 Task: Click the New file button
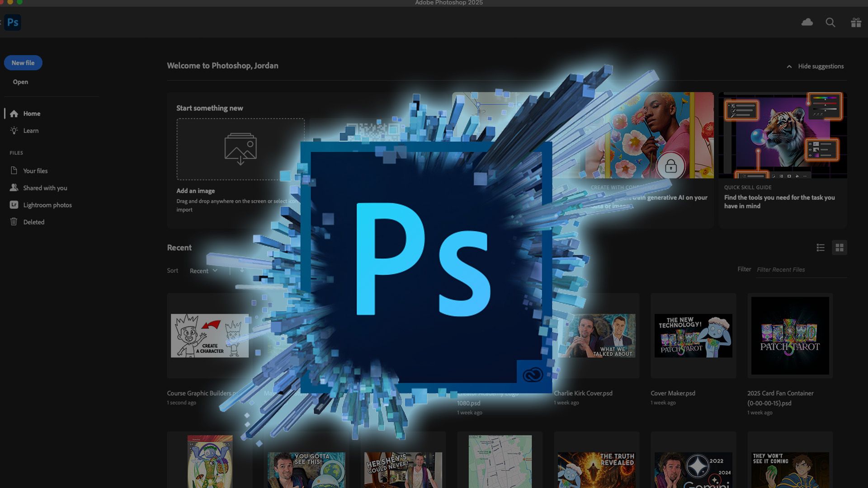point(23,63)
